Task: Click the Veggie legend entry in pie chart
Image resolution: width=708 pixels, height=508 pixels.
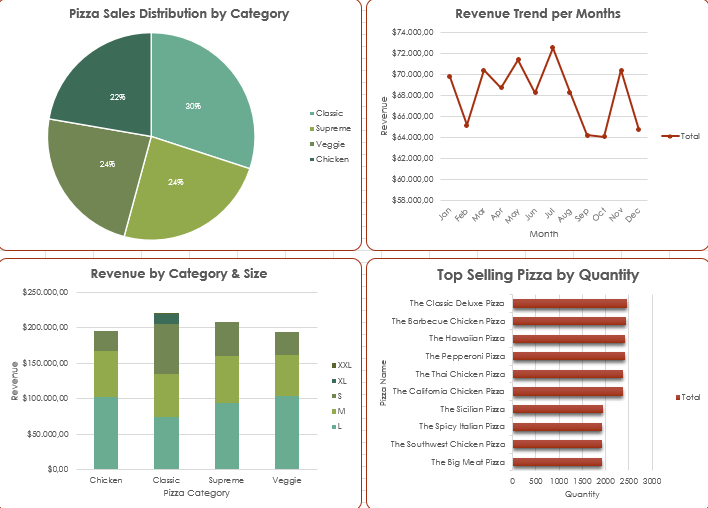Action: point(328,144)
